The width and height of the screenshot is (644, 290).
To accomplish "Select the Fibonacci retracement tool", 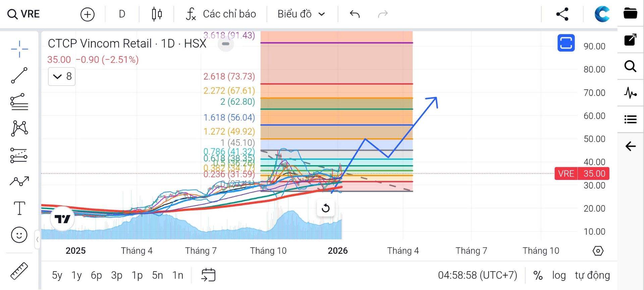I will click(x=19, y=102).
